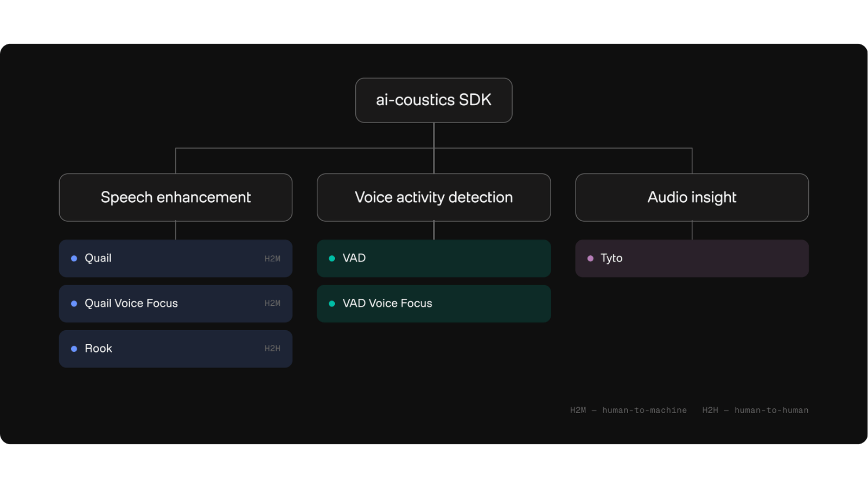Open the Tyto model row
Image resolution: width=868 pixels, height=488 pixels.
[692, 259]
